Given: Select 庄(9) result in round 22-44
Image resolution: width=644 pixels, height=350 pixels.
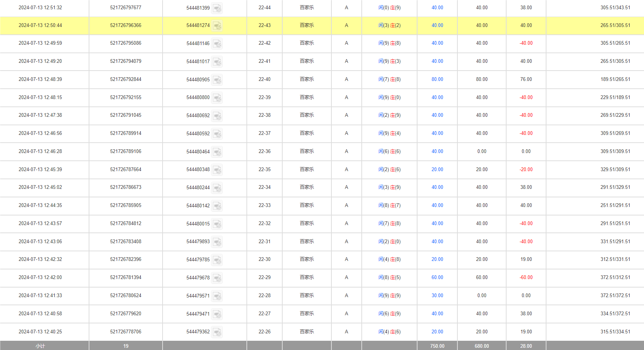Looking at the screenshot, I should click(395, 7).
